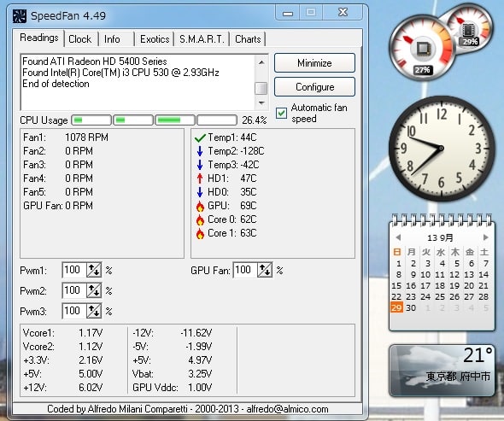This screenshot has height=421, width=504.
Task: Click the Pwm2 percentage input field
Action: pyautogui.click(x=74, y=290)
